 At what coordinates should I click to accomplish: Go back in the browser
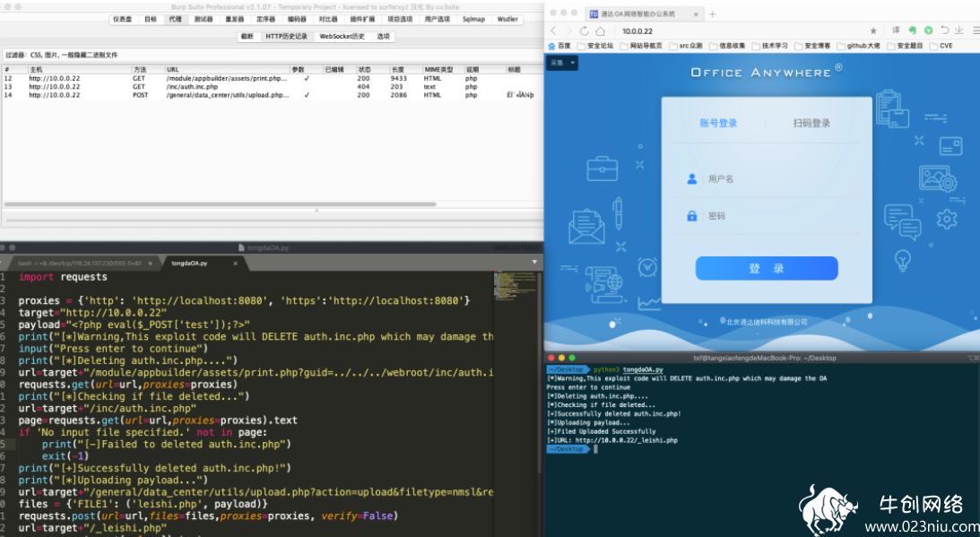pyautogui.click(x=553, y=30)
